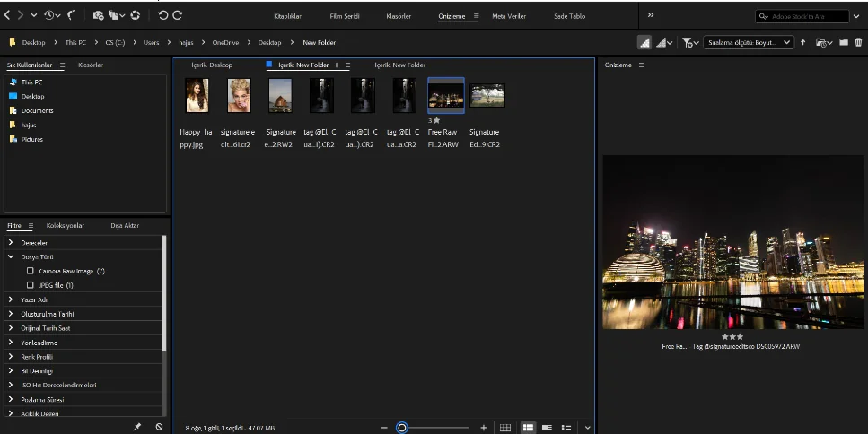Screen dimensions: 868x434
Task: Rotate 90° clockwise using toolbar icon
Action: tap(178, 15)
